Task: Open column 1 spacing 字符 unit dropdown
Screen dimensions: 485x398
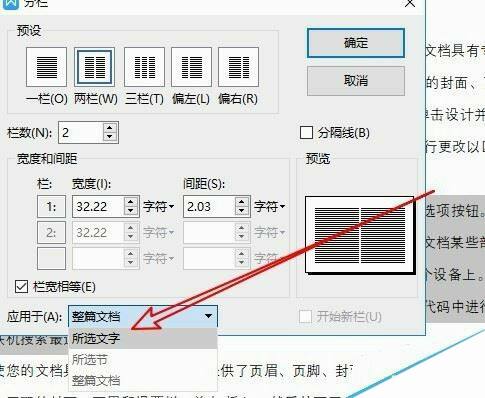Action: (x=270, y=207)
